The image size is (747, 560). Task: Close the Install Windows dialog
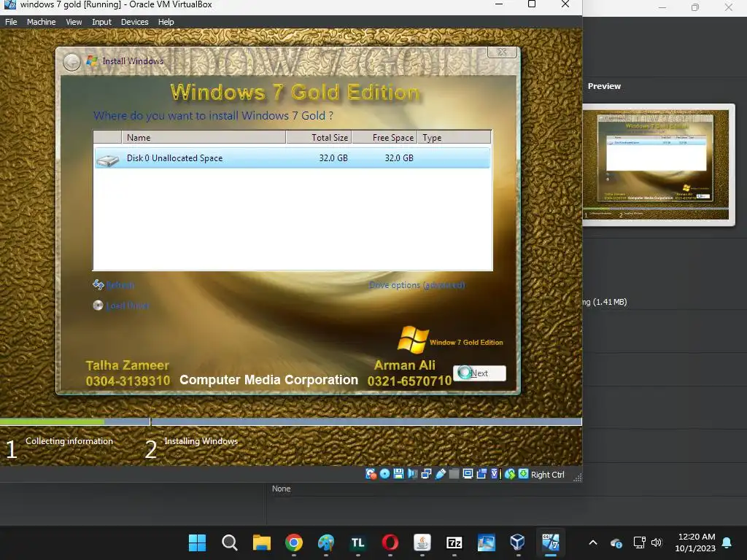pos(502,52)
